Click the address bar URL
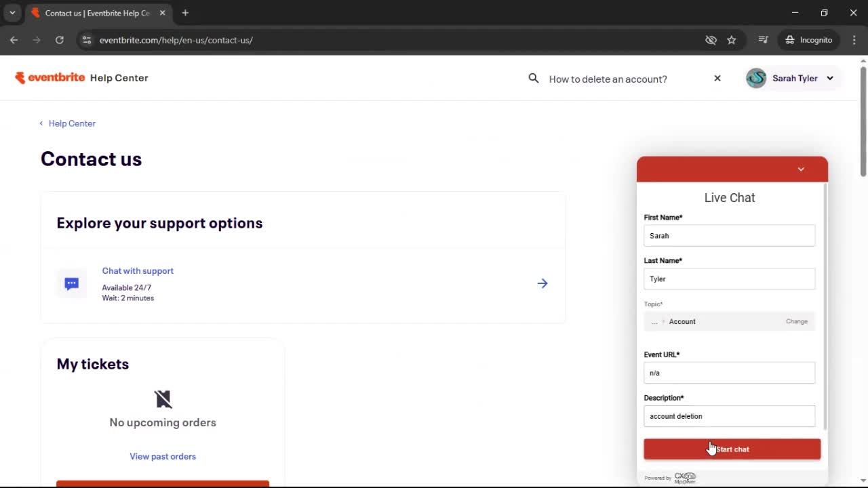This screenshot has width=868, height=488. tap(176, 40)
